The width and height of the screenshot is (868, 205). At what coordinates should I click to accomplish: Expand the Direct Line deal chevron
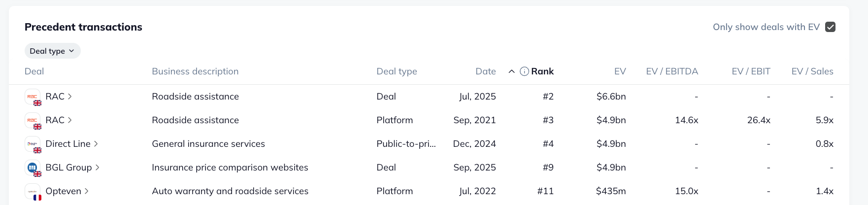coord(96,144)
